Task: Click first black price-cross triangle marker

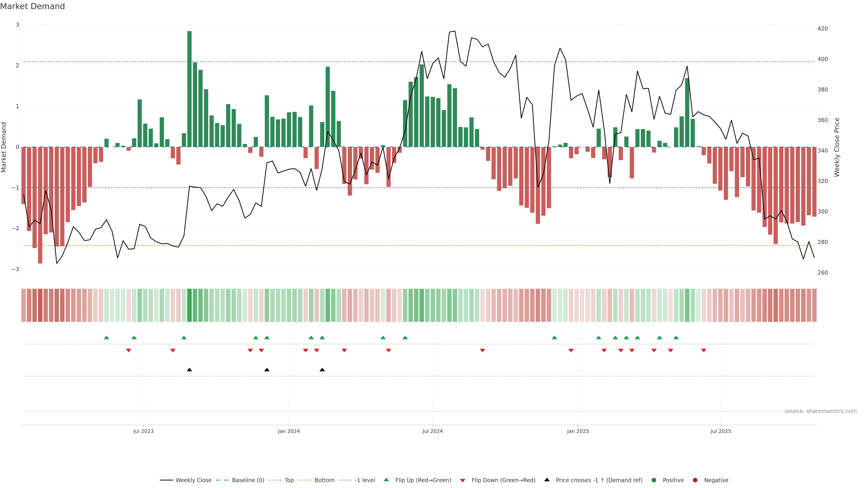Action: pyautogui.click(x=189, y=370)
